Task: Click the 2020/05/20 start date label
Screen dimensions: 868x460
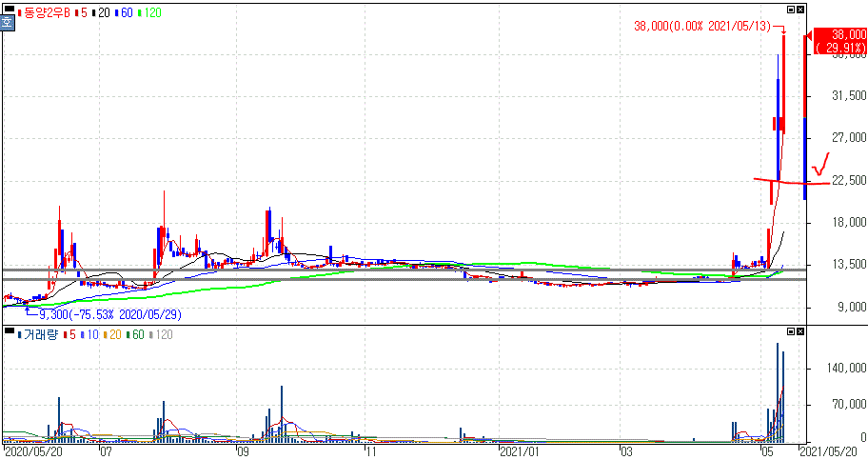Action: coord(33,451)
